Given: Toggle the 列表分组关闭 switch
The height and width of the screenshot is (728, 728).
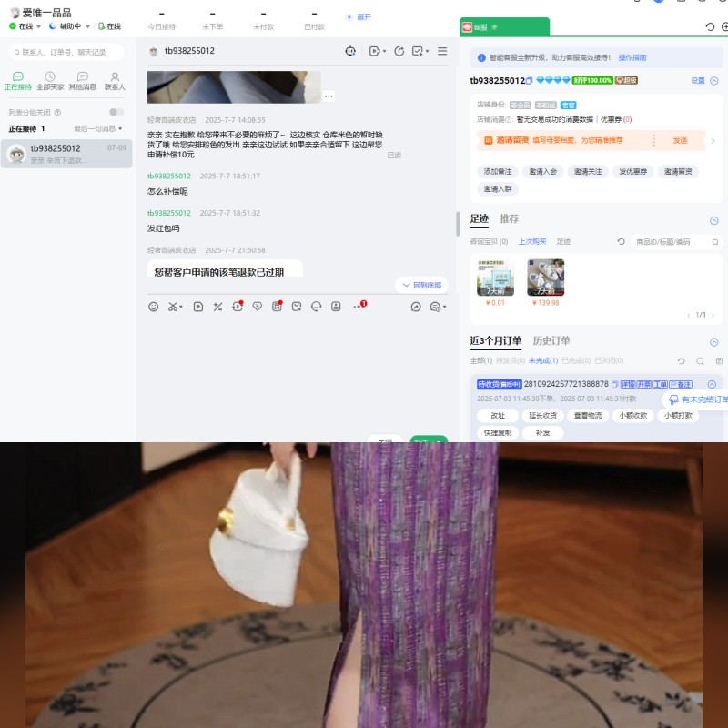Looking at the screenshot, I should (116, 112).
